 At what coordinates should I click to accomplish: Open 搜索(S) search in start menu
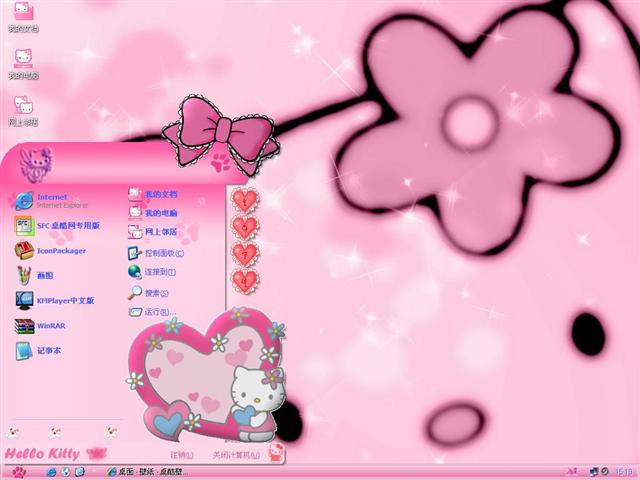pyautogui.click(x=149, y=293)
